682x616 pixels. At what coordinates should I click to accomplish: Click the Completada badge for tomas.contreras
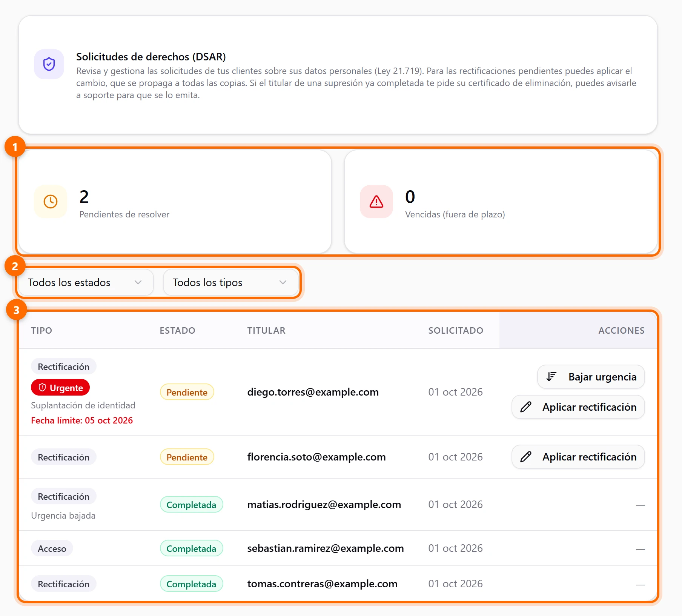coord(191,584)
